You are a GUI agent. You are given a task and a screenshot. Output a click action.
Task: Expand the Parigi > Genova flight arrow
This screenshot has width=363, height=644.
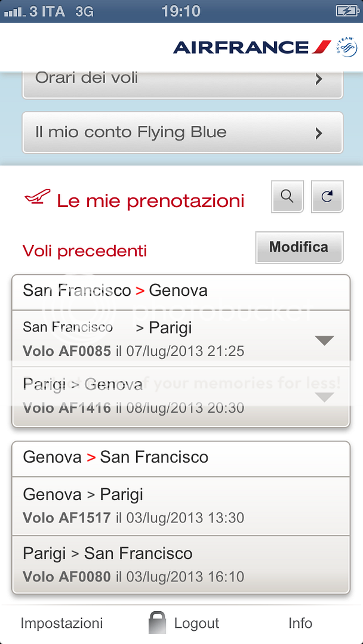(x=324, y=397)
